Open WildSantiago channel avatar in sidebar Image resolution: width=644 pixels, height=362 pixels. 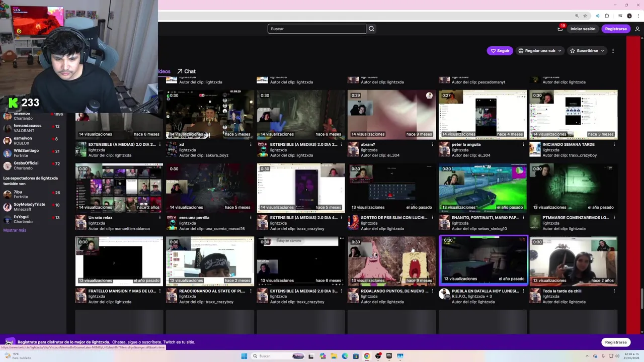[7, 153]
